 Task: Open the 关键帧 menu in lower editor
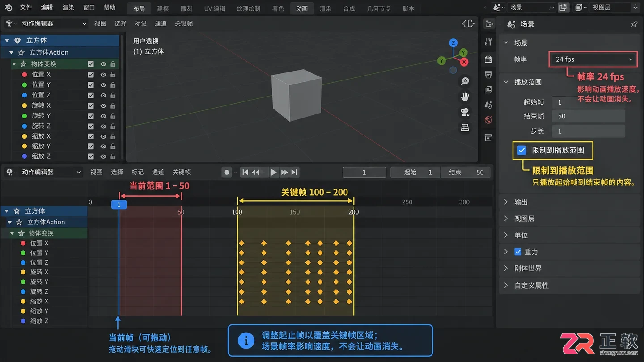tap(182, 172)
